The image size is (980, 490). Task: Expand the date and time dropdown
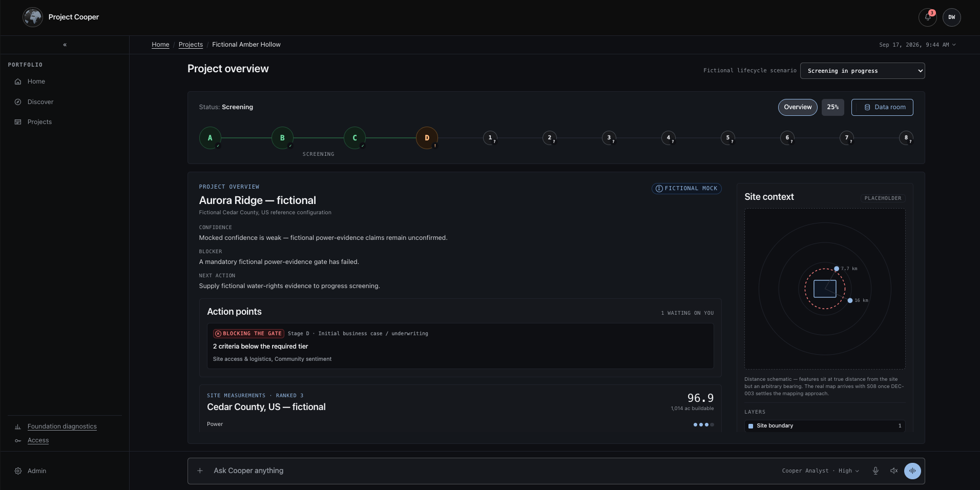[x=917, y=45]
